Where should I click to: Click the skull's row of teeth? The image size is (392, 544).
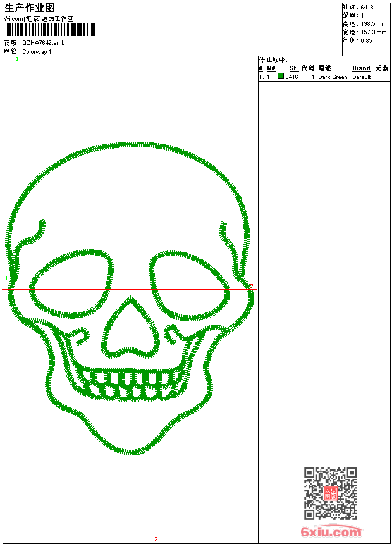point(133,385)
